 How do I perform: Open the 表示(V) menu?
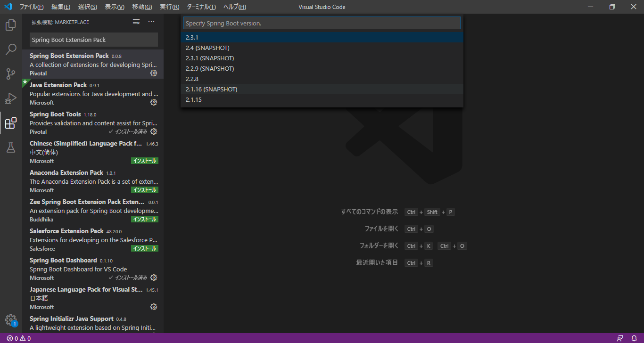tap(115, 7)
